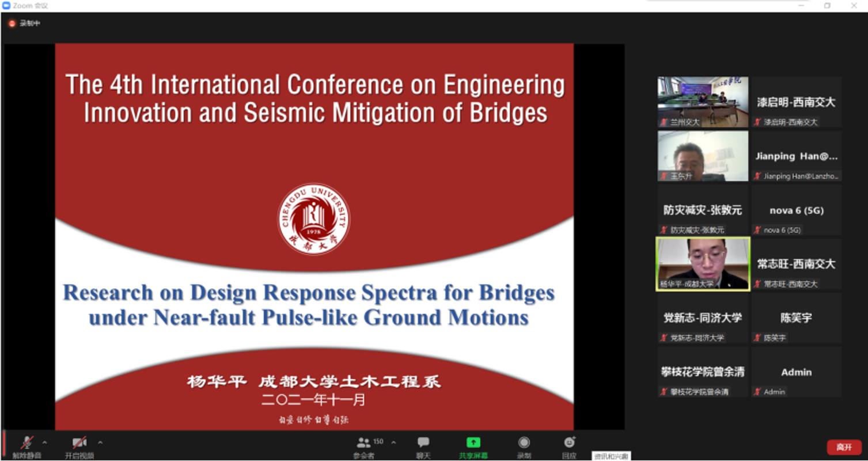Select the highlighted speaker 杨华平 video tile
The height and width of the screenshot is (461, 868).
coord(703,264)
